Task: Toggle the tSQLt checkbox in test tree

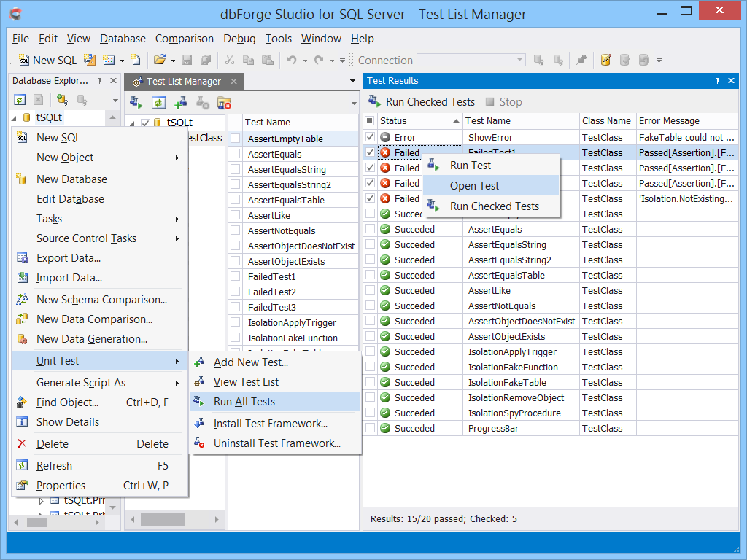Action: pos(146,122)
